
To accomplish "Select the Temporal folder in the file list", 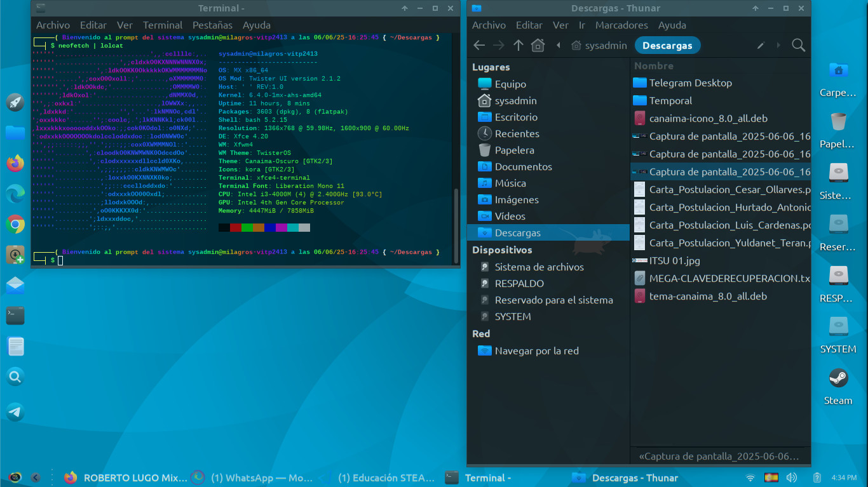I will [721, 100].
